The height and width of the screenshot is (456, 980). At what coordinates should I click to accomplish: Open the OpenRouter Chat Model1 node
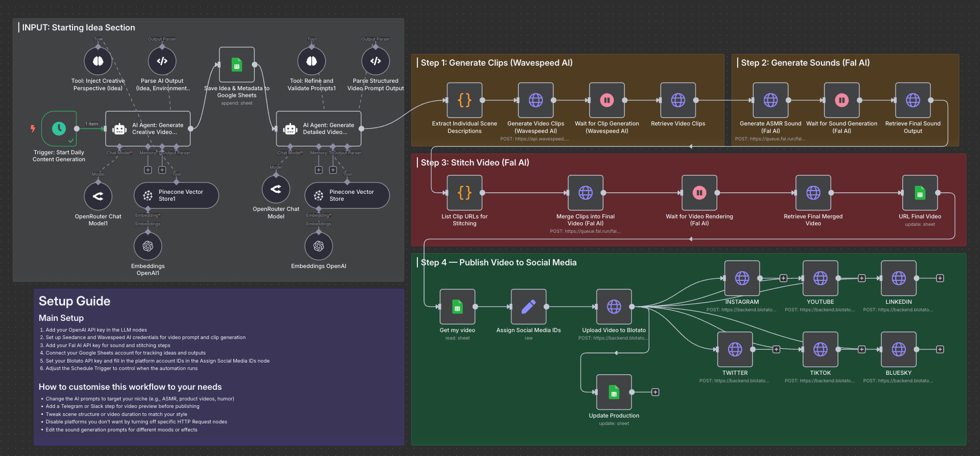click(98, 196)
